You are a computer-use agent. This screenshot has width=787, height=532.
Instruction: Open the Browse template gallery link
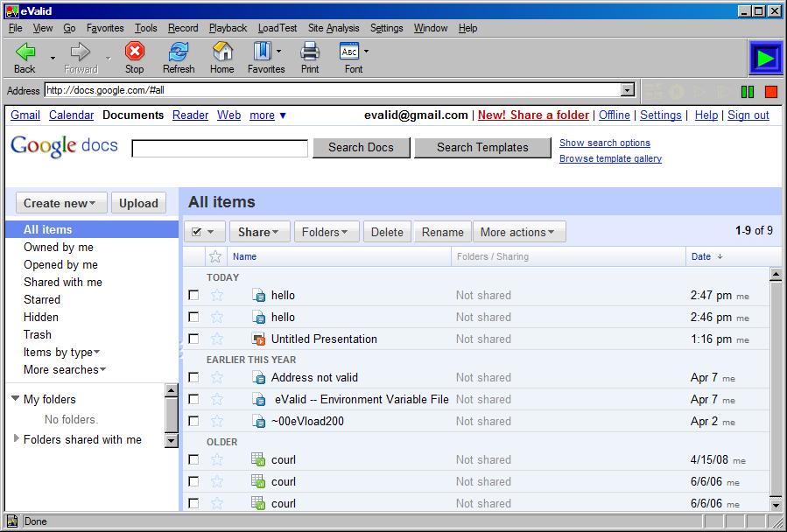pos(610,158)
